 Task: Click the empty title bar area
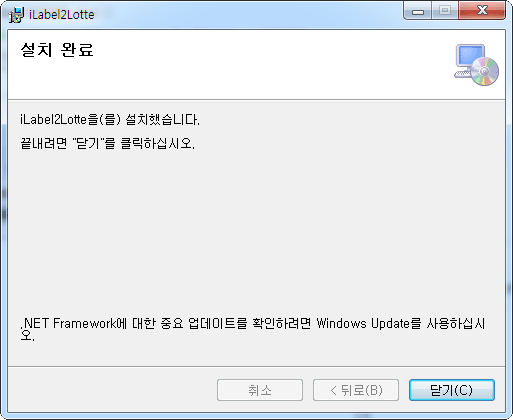(x=247, y=15)
